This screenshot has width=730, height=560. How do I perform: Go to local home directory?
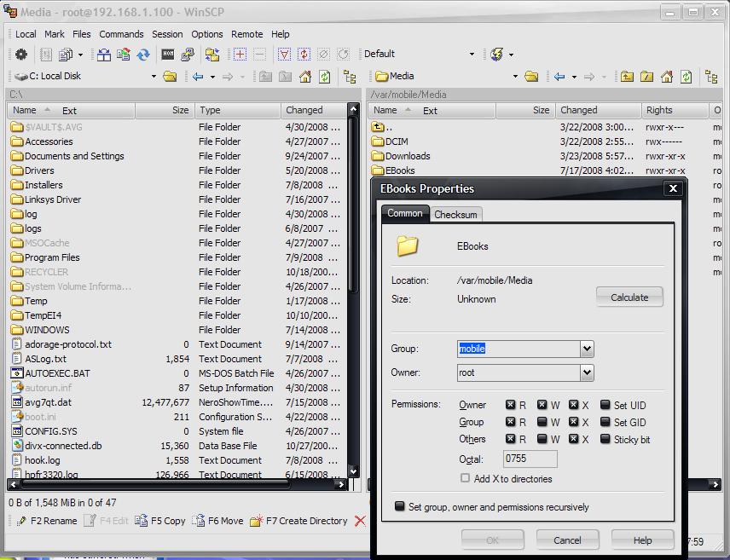point(305,77)
